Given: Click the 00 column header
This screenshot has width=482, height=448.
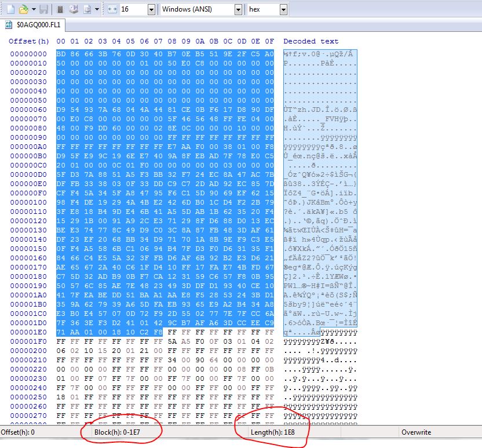Looking at the screenshot, I should [x=61, y=41].
